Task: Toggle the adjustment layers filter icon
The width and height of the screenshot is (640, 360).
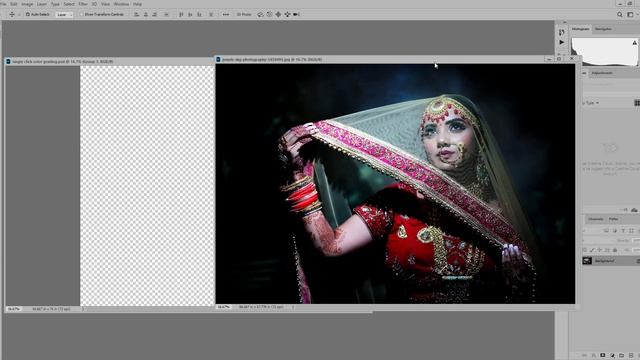Action: pyautogui.click(x=615, y=231)
